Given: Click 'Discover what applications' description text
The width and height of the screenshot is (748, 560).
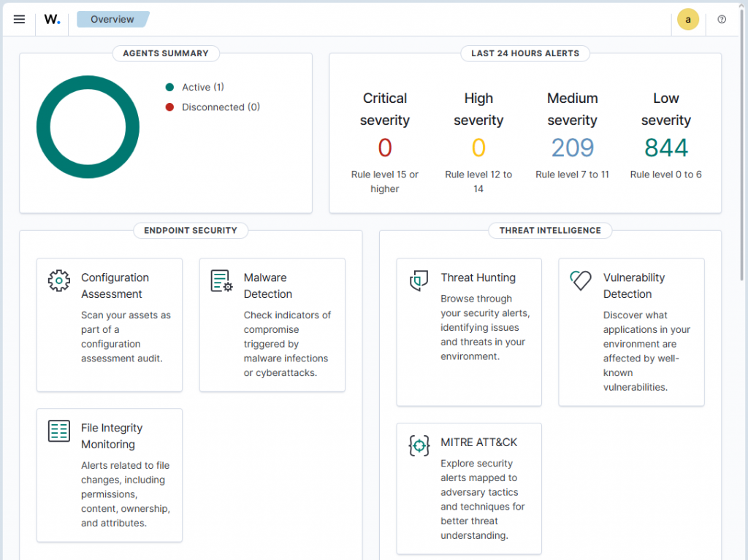Looking at the screenshot, I should [647, 351].
